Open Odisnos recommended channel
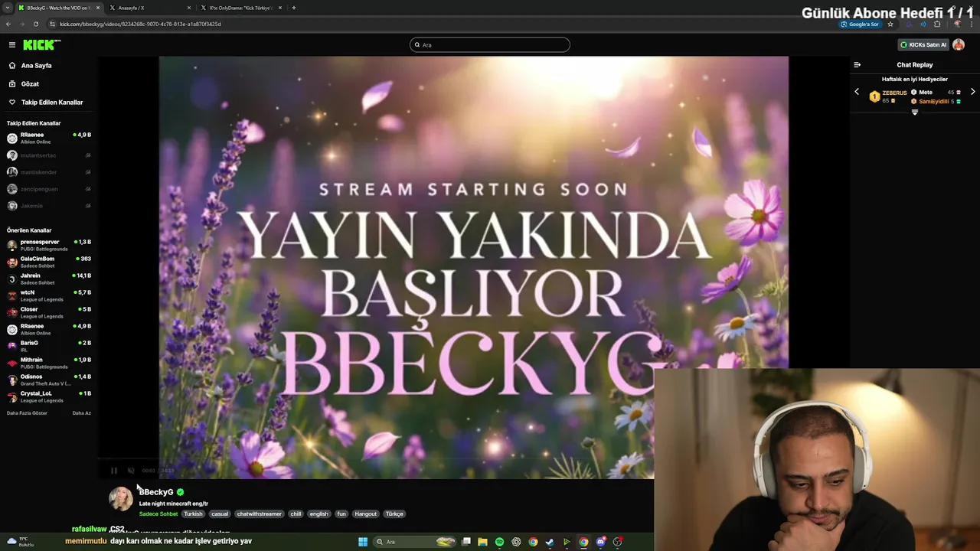The image size is (980, 551). (x=49, y=380)
